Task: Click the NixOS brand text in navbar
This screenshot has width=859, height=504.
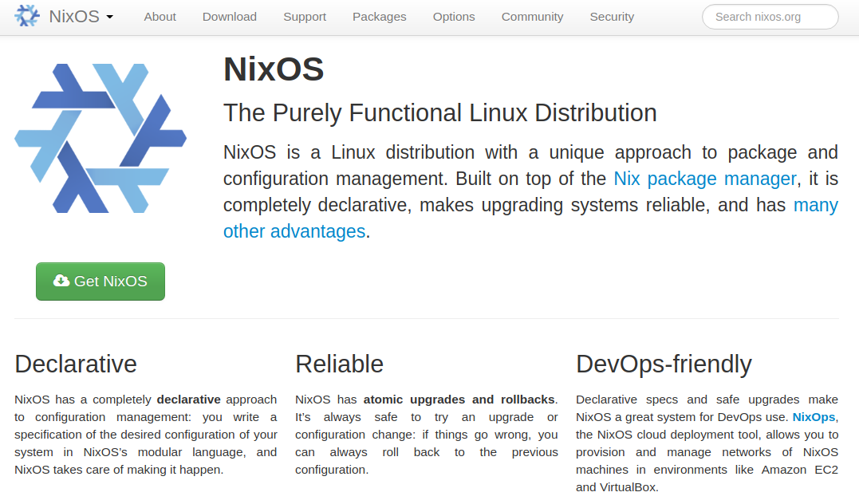Action: click(74, 17)
